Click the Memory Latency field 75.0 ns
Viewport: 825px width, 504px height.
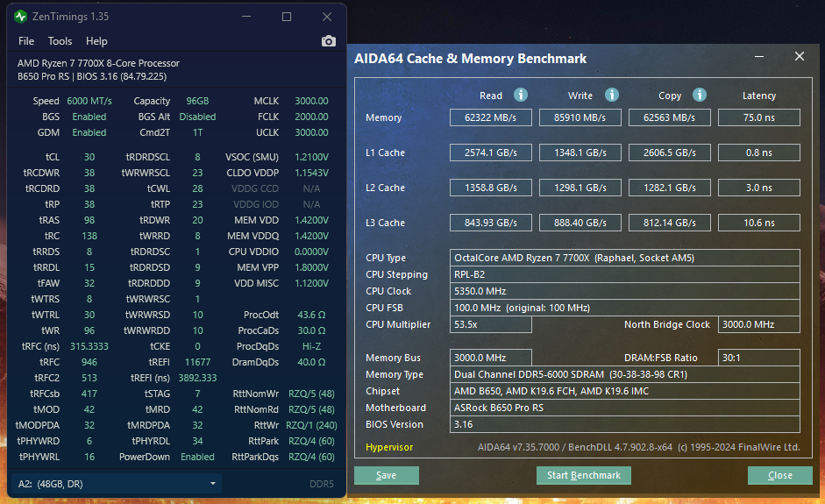[759, 117]
